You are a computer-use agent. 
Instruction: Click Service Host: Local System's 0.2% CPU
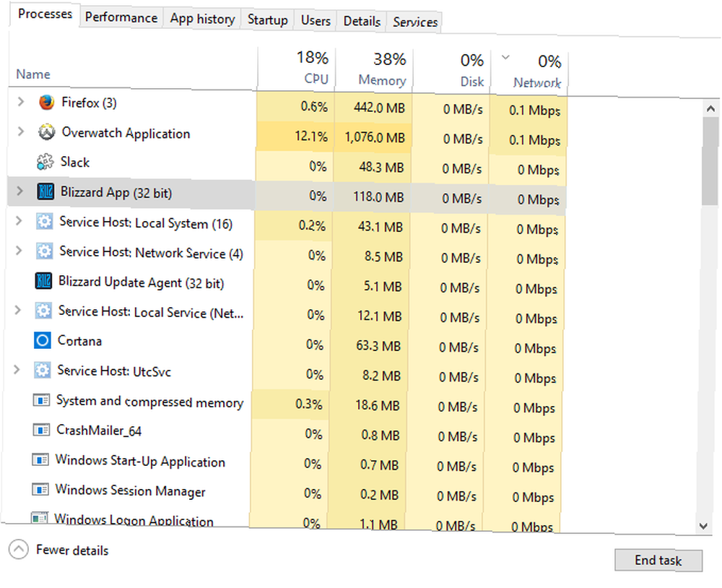[312, 226]
